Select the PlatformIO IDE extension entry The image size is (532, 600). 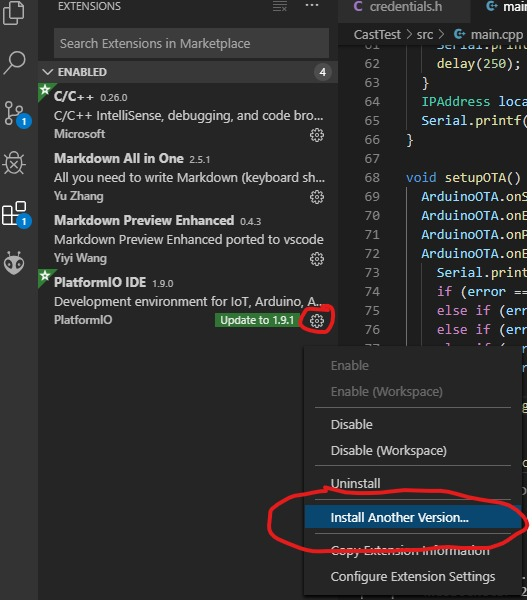(188, 300)
